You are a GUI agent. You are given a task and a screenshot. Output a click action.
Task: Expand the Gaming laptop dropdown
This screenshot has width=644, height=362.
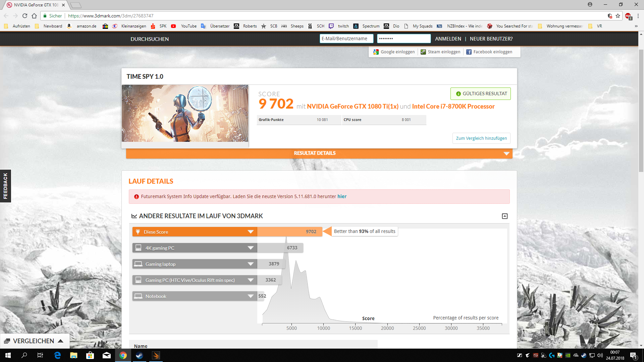pyautogui.click(x=251, y=264)
